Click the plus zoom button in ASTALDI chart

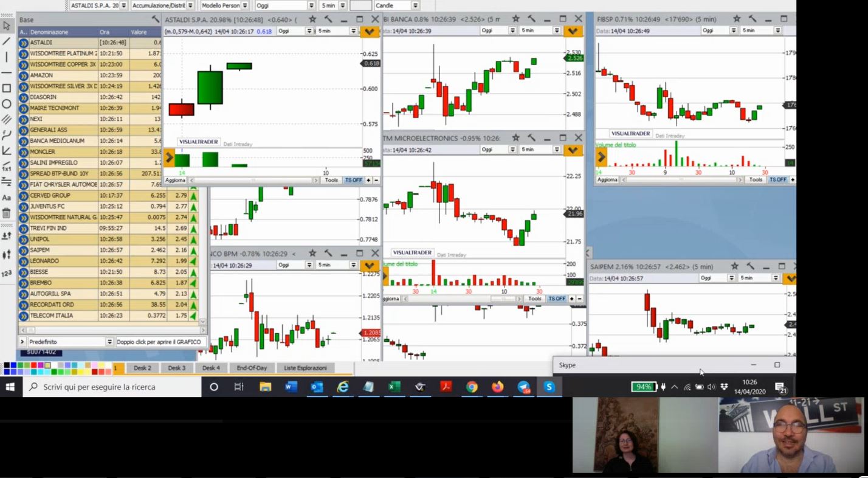pyautogui.click(x=368, y=181)
